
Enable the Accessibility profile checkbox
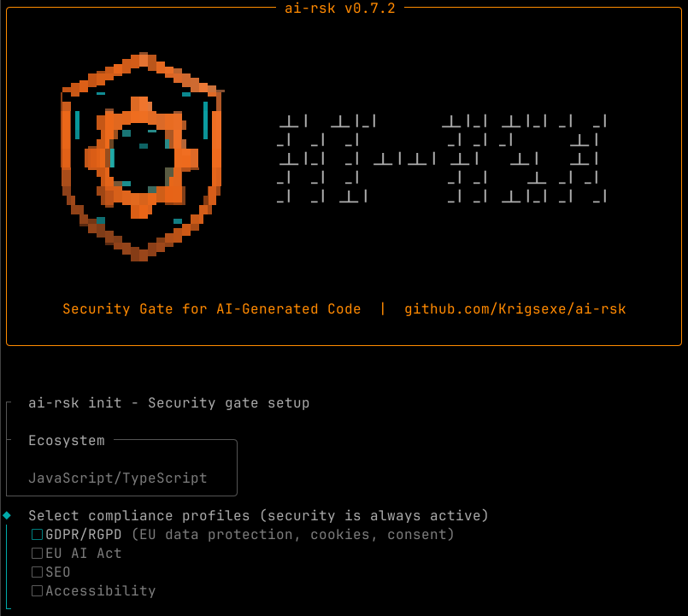pos(37,590)
